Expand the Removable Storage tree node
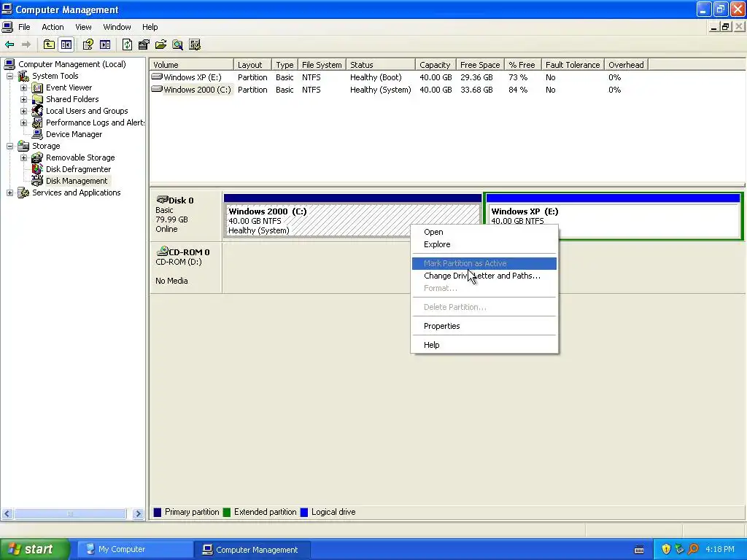 [x=23, y=157]
